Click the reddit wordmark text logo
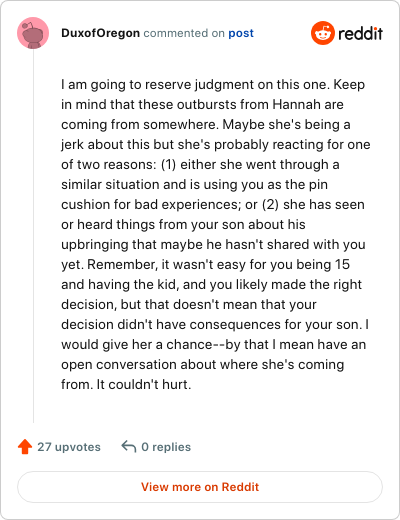The image size is (400, 520). coord(360,33)
